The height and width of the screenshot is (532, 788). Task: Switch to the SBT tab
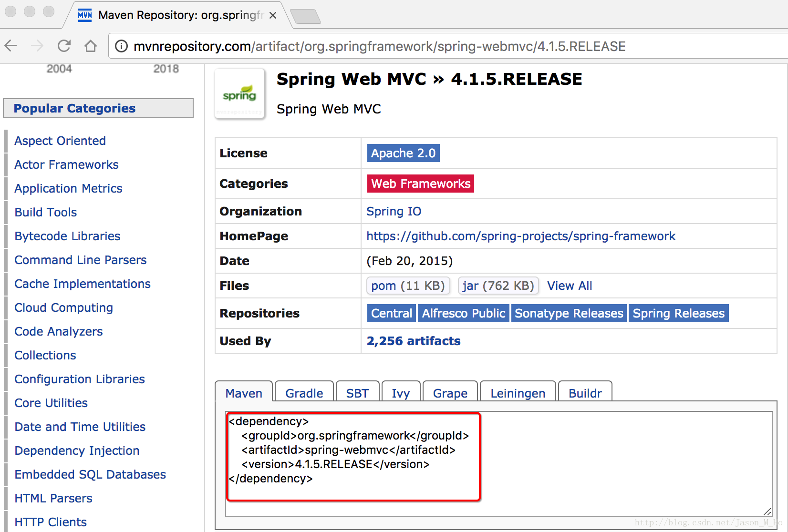coord(357,393)
